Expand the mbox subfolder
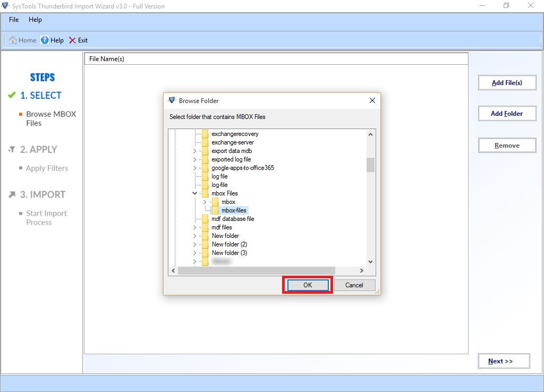Screen dimensions: 544x392 pos(205,202)
